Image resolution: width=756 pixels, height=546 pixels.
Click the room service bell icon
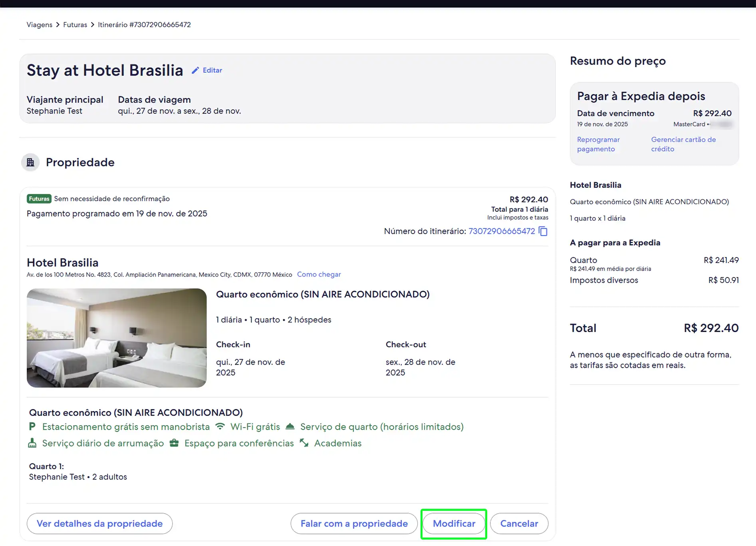pos(290,426)
